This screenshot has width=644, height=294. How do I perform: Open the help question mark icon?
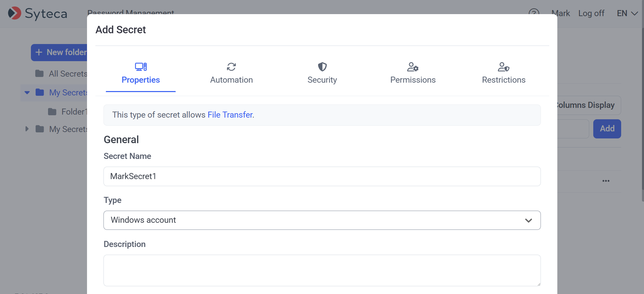(533, 12)
